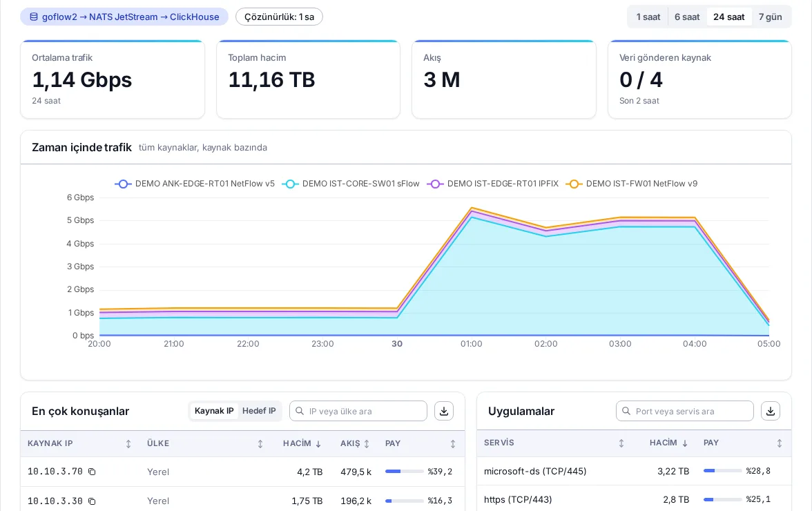The image size is (812, 511).
Task: Sort talkers by PAY column arrows
Action: click(x=453, y=444)
